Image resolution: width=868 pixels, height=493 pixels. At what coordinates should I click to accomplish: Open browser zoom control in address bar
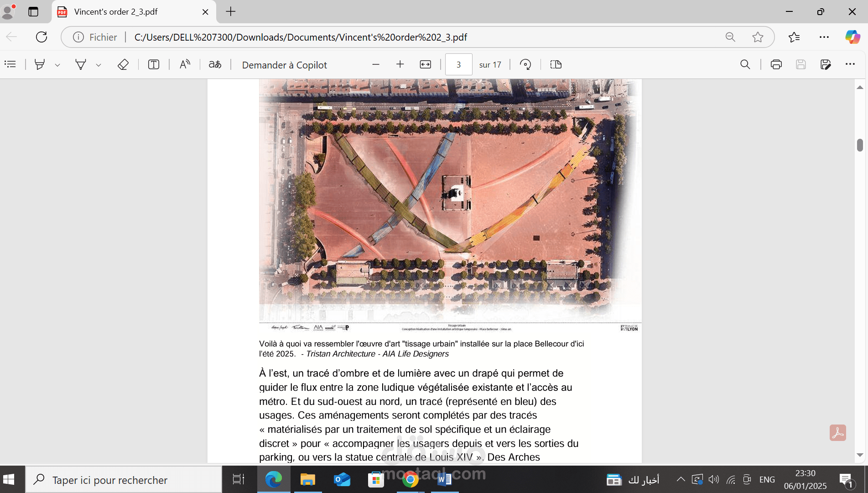pyautogui.click(x=730, y=37)
